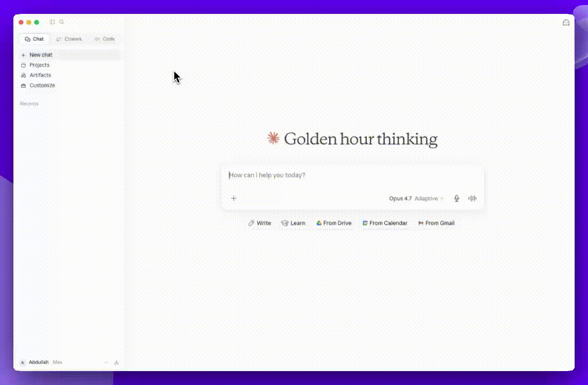Start voice mode with the waveform icon

[x=472, y=198]
